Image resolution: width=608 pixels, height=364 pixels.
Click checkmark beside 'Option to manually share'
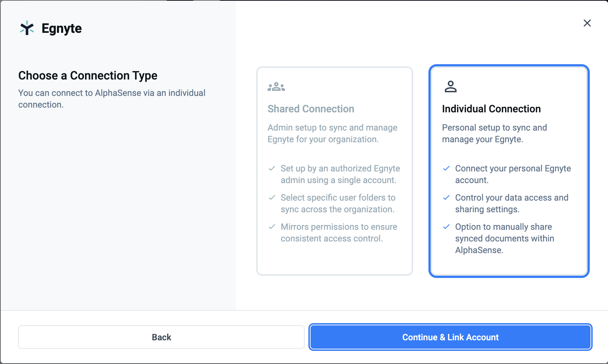coord(446,227)
